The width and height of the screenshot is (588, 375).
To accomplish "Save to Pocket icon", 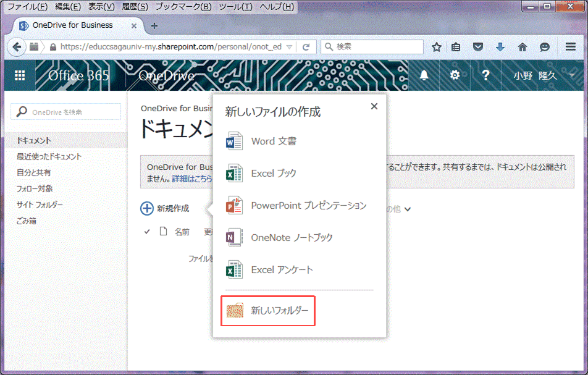I will pos(478,47).
